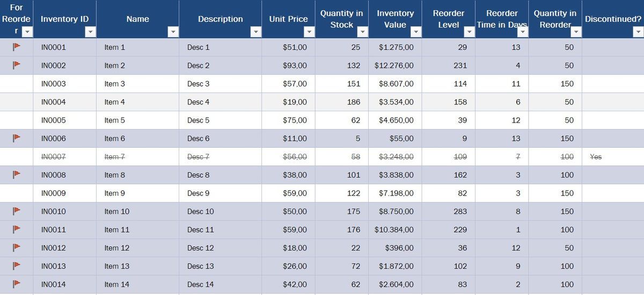Select the Inventory Value header cell
The height and width of the screenshot is (295, 644).
[395, 19]
